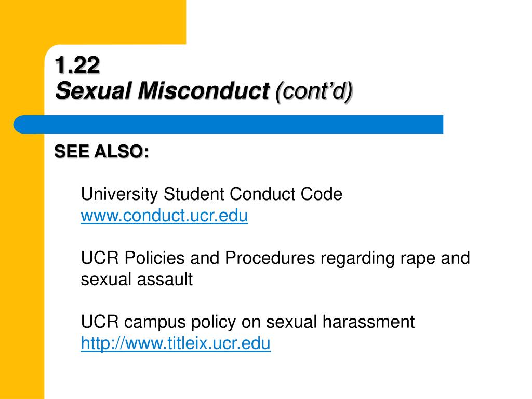Image resolution: width=532 pixels, height=399 pixels.
Task: Click the "(cont'd)" text in the title
Action: click(x=314, y=91)
